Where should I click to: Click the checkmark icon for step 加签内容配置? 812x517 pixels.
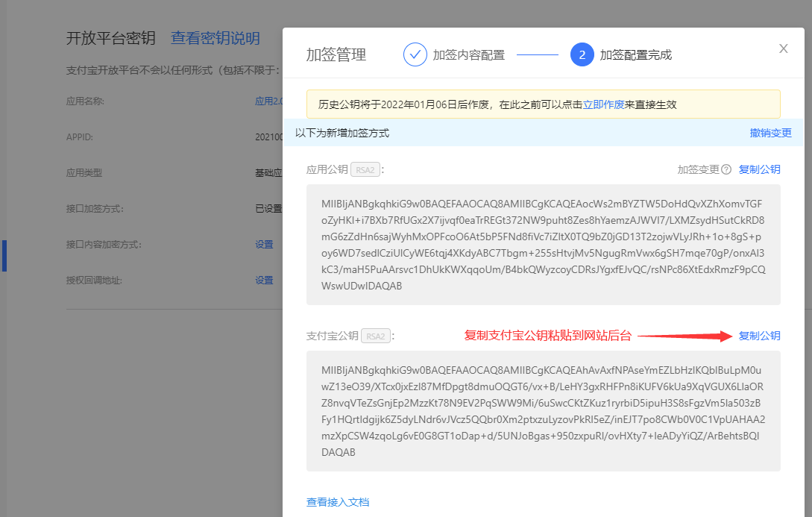pos(415,55)
